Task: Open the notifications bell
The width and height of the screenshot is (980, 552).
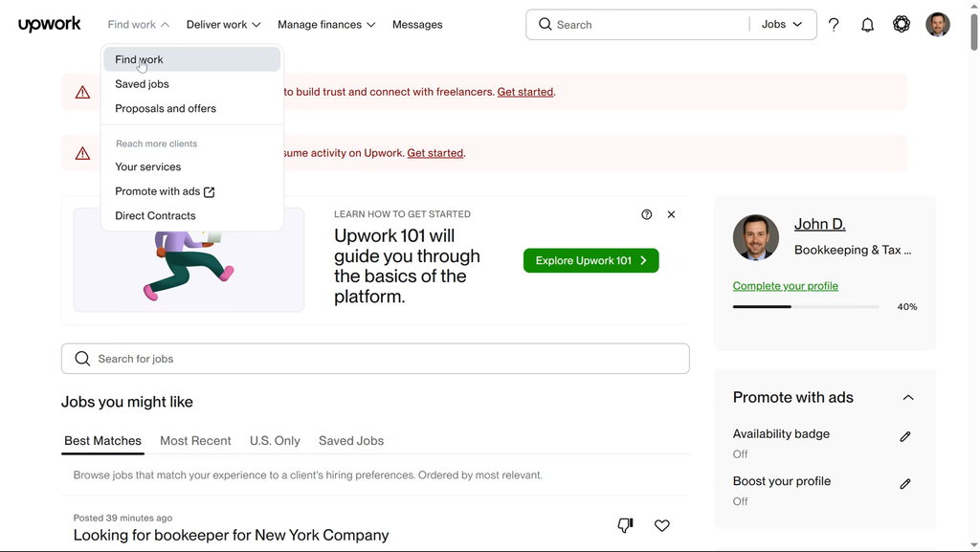Action: (x=867, y=25)
